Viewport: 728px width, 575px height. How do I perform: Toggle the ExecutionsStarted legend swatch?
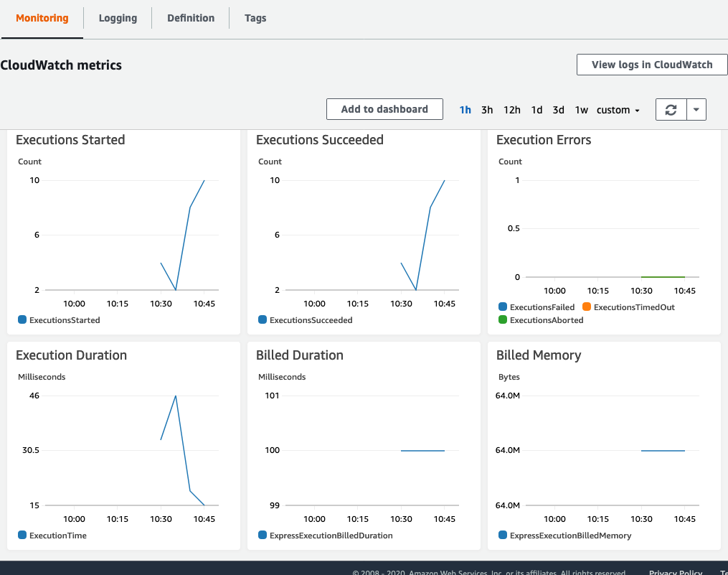tap(22, 319)
